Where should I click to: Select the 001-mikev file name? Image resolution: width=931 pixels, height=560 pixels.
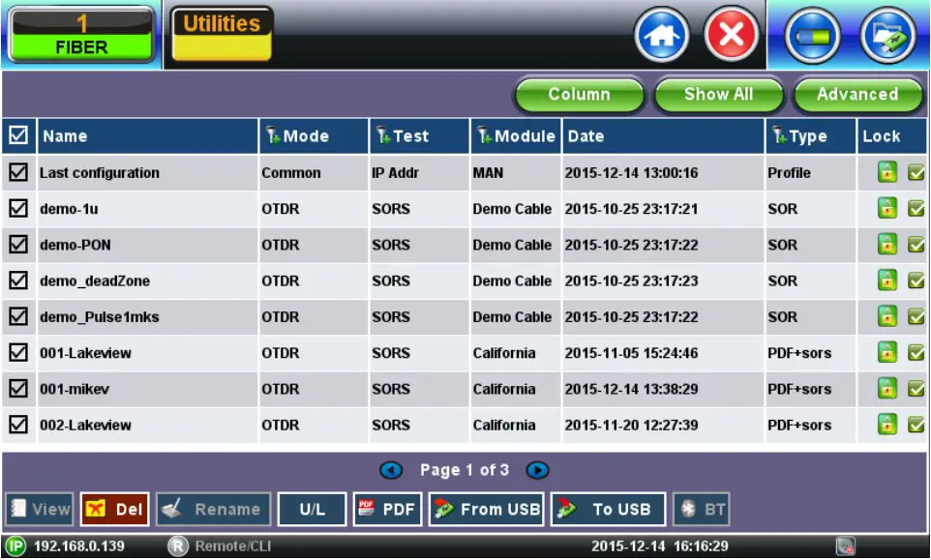tap(75, 389)
